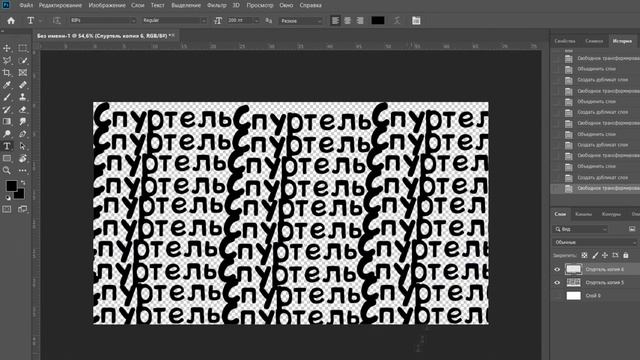The height and width of the screenshot is (360, 640).
Task: Select the Brush tool
Action: pos(7,97)
